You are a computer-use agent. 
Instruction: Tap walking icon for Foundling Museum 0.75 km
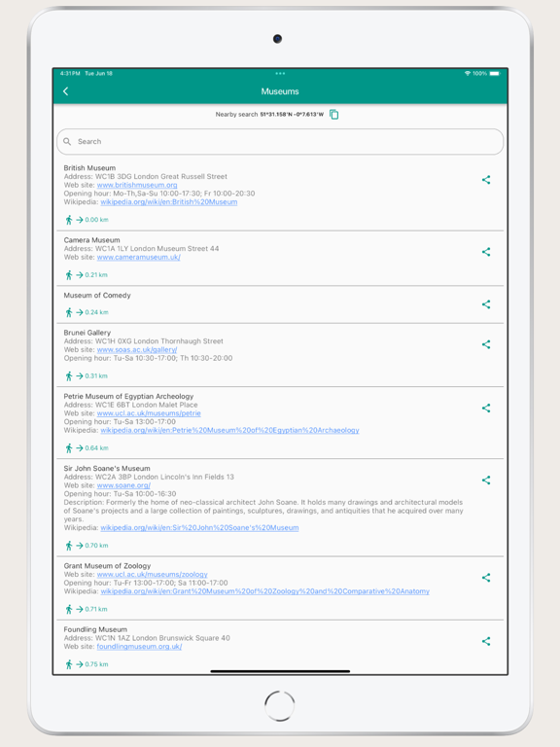pos(69,664)
